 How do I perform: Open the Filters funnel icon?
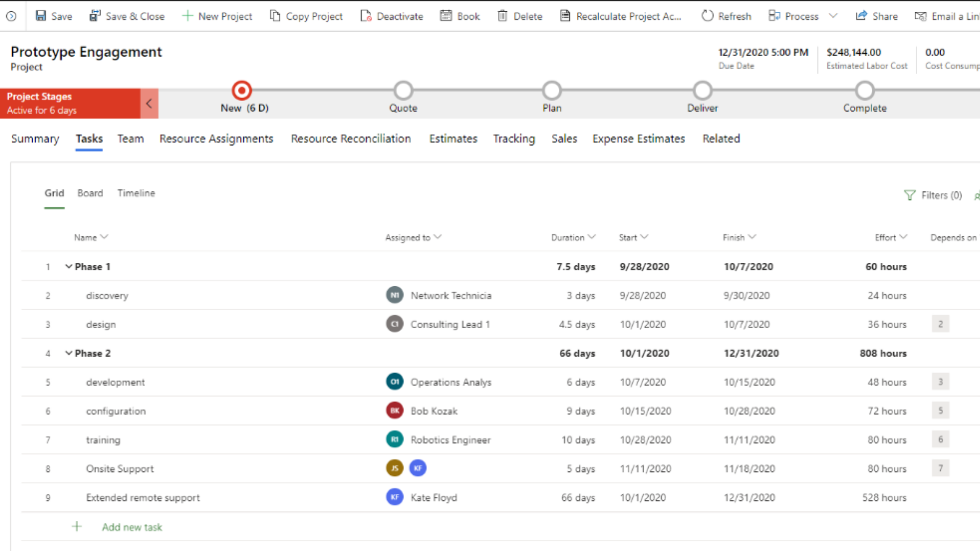pos(910,195)
